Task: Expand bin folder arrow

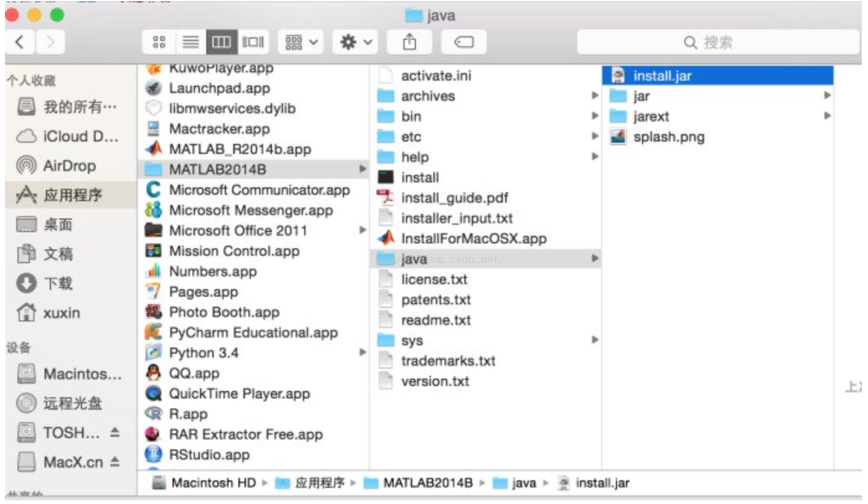Action: (x=595, y=116)
